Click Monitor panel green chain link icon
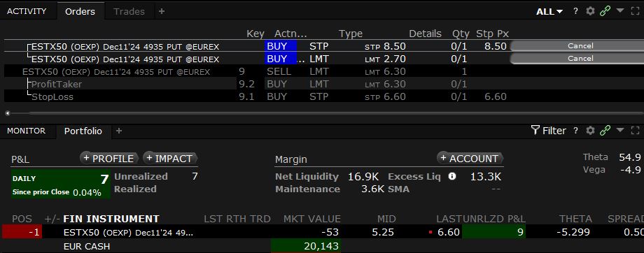Viewport: 644px width, 253px height. pos(605,131)
